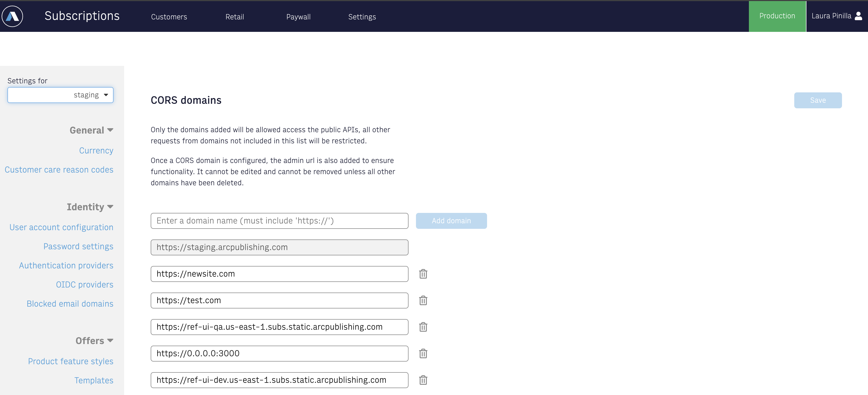Click the delete icon for https://test.com
This screenshot has width=868, height=395.
(x=423, y=300)
